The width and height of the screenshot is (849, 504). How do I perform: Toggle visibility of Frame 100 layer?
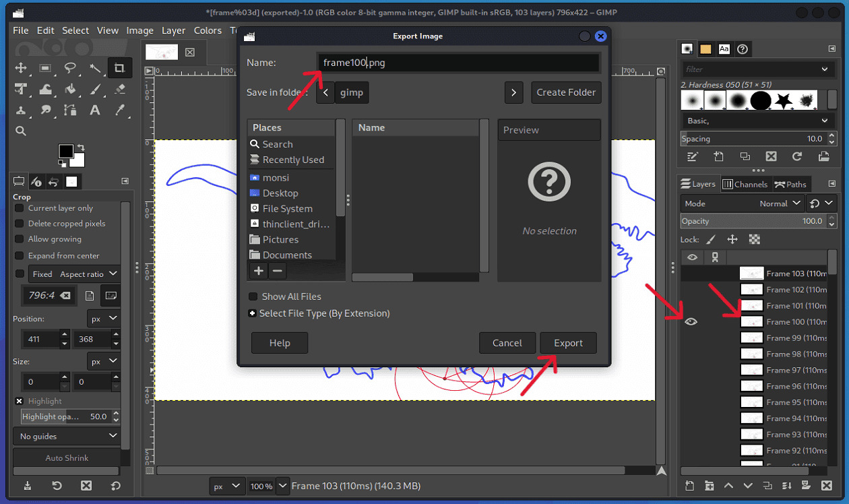[691, 321]
